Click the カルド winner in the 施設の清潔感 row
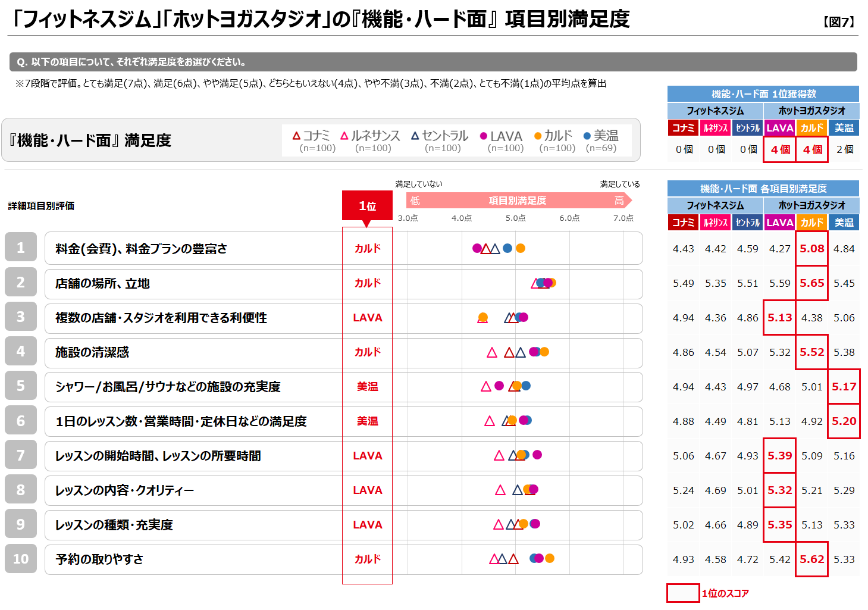Image resolution: width=868 pixels, height=610 pixels. [x=367, y=352]
